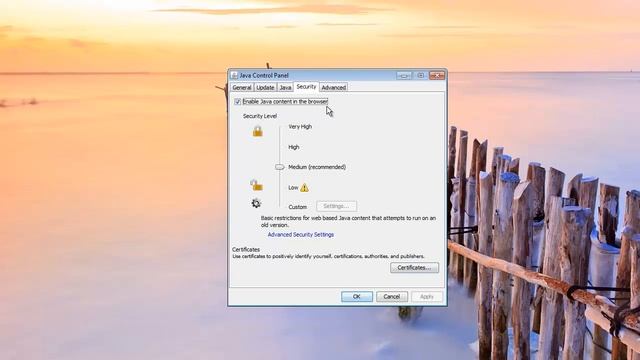640x360 pixels.
Task: Open Advanced Security Settings link
Action: tap(301, 235)
